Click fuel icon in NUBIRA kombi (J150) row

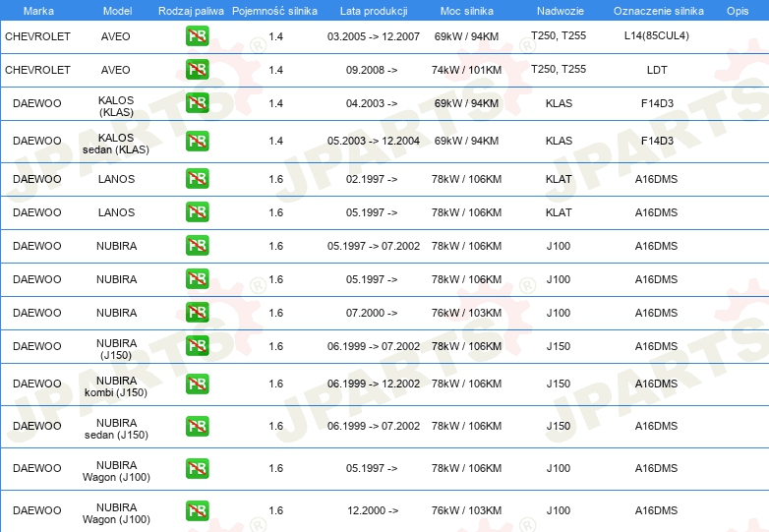(x=197, y=384)
